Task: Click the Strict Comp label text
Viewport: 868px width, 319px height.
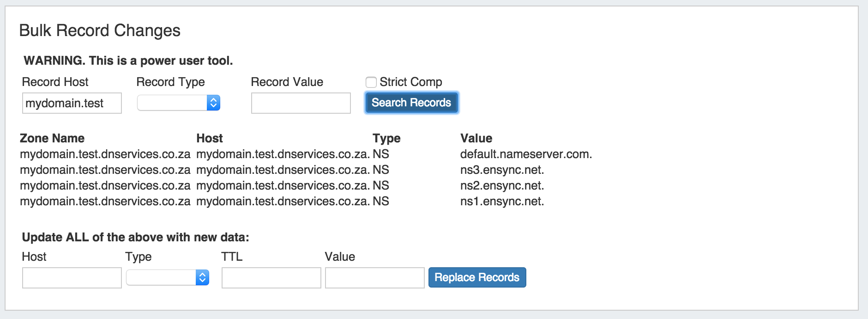Action: coord(410,82)
